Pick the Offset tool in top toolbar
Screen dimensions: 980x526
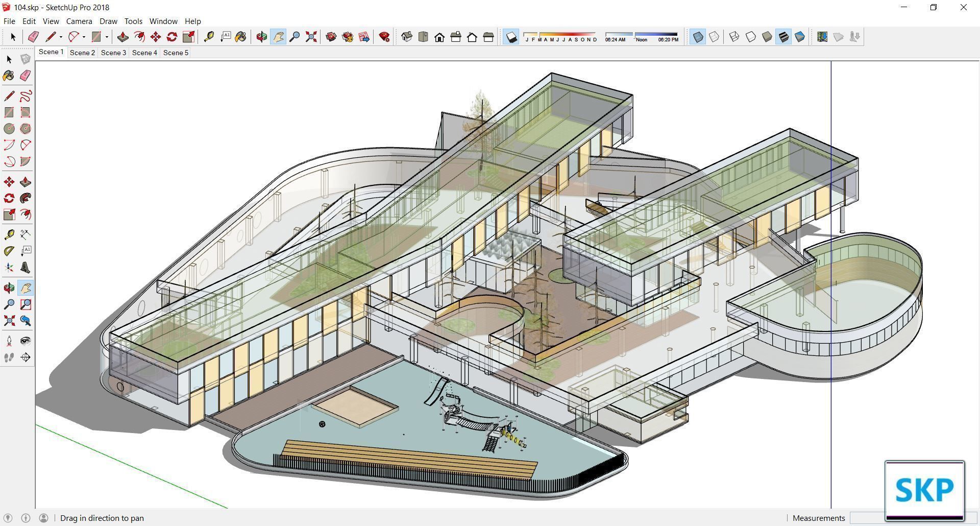pos(139,37)
